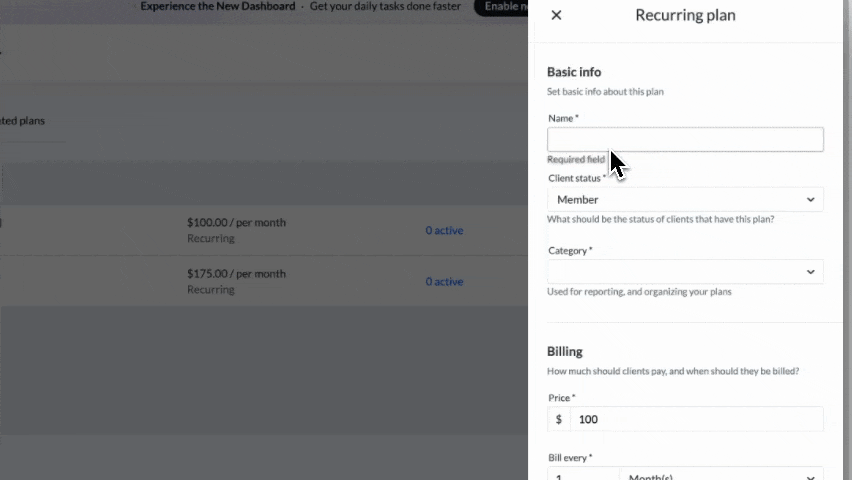852x480 pixels.
Task: Open the Month(s) billing interval dropdown
Action: 721,474
